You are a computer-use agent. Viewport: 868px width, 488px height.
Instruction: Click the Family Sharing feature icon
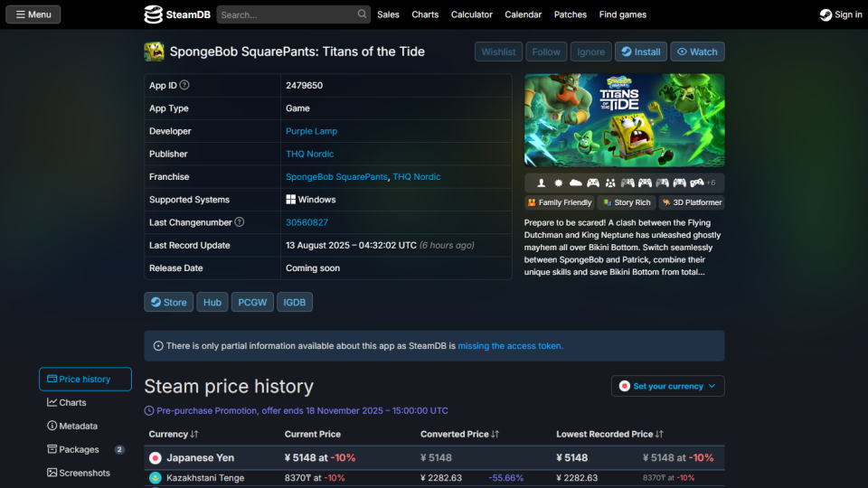[610, 183]
